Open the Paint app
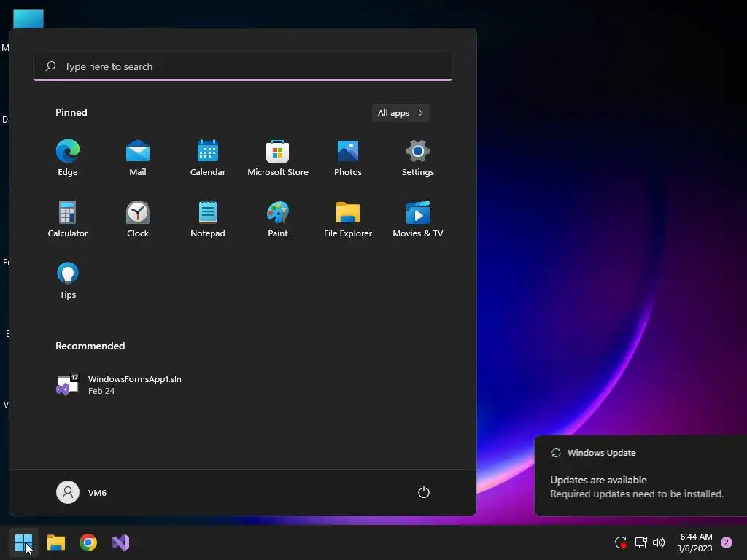Screen dimensions: 747x560 point(278,219)
